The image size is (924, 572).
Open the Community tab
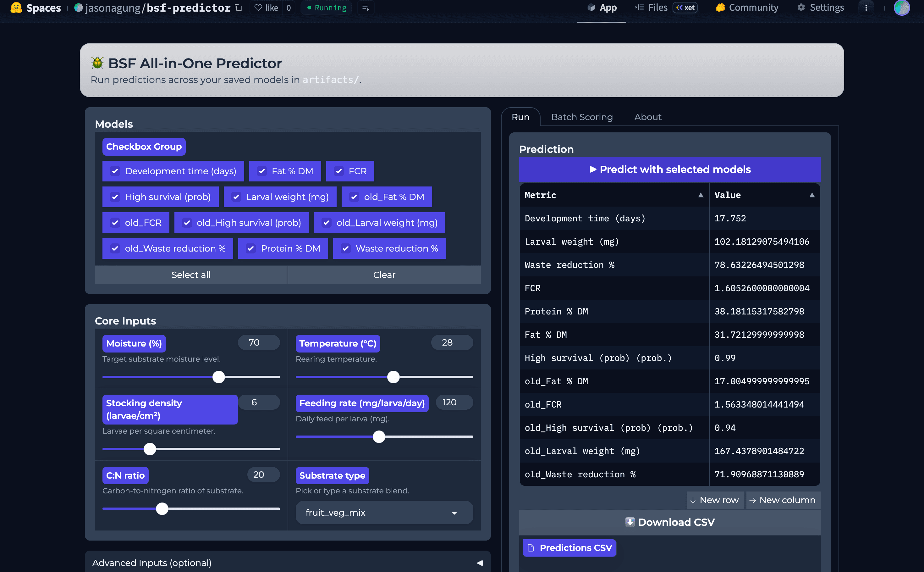click(x=747, y=8)
